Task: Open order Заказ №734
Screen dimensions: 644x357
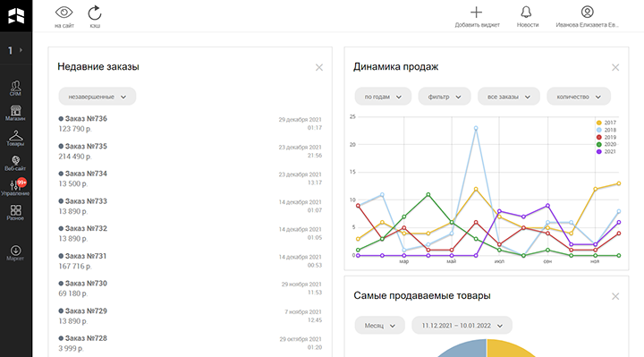Action: (86, 174)
